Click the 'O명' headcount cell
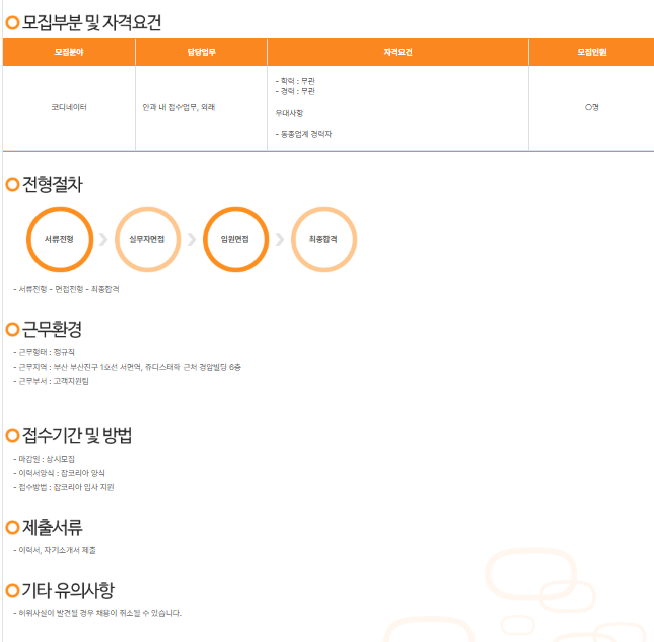The height and width of the screenshot is (642, 654). point(591,107)
